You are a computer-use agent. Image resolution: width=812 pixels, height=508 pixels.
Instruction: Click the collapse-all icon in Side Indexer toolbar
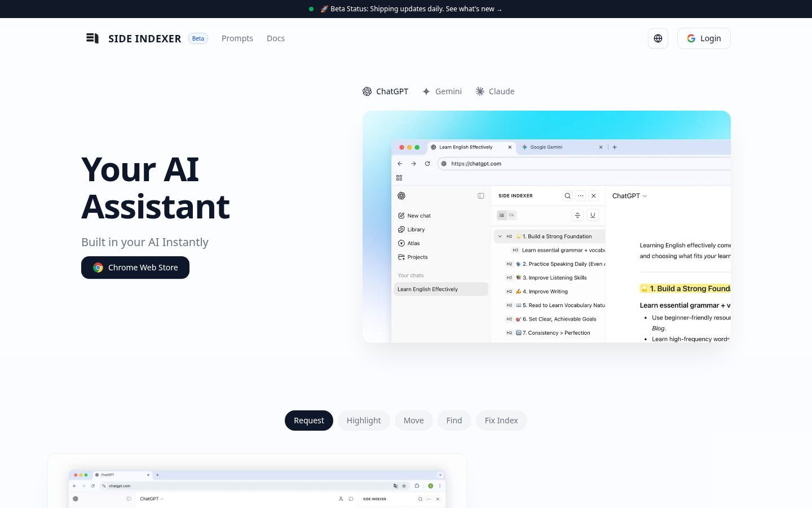(577, 215)
